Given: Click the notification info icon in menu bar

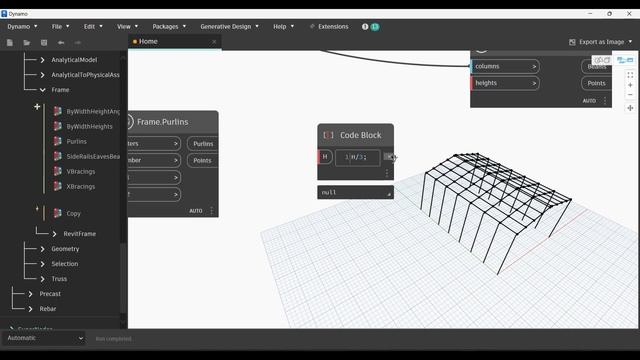Looking at the screenshot, I should pyautogui.click(x=365, y=27).
